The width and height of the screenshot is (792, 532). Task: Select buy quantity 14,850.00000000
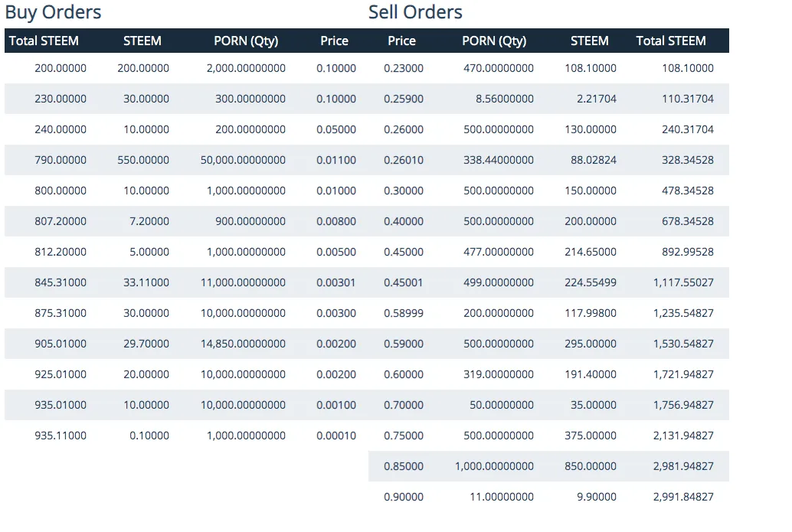point(243,344)
